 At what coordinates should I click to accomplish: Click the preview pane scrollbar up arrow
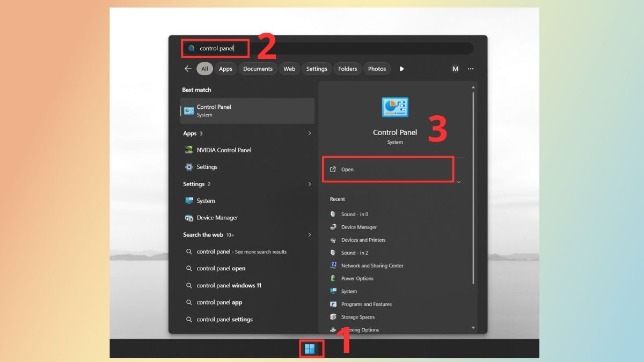[473, 87]
